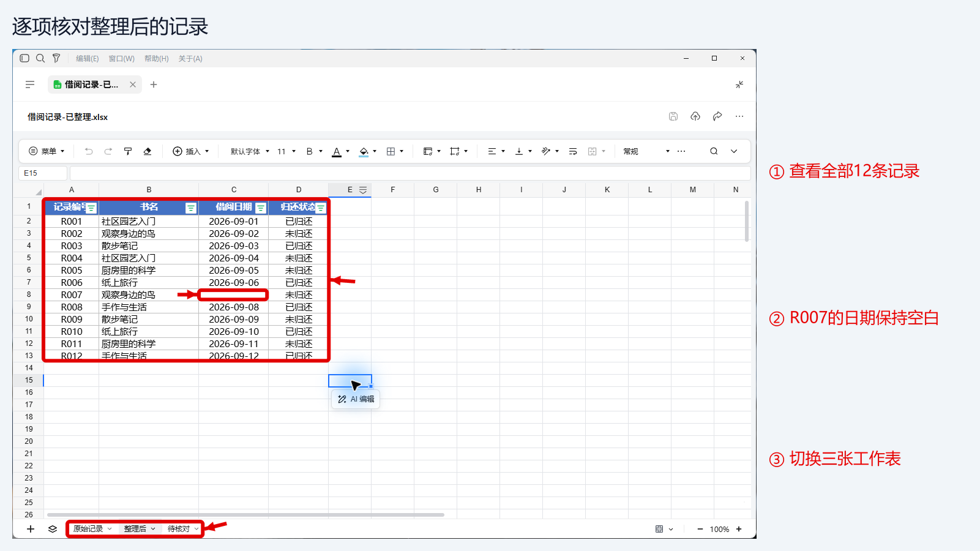Click the cell reference box E15

tap(43, 173)
